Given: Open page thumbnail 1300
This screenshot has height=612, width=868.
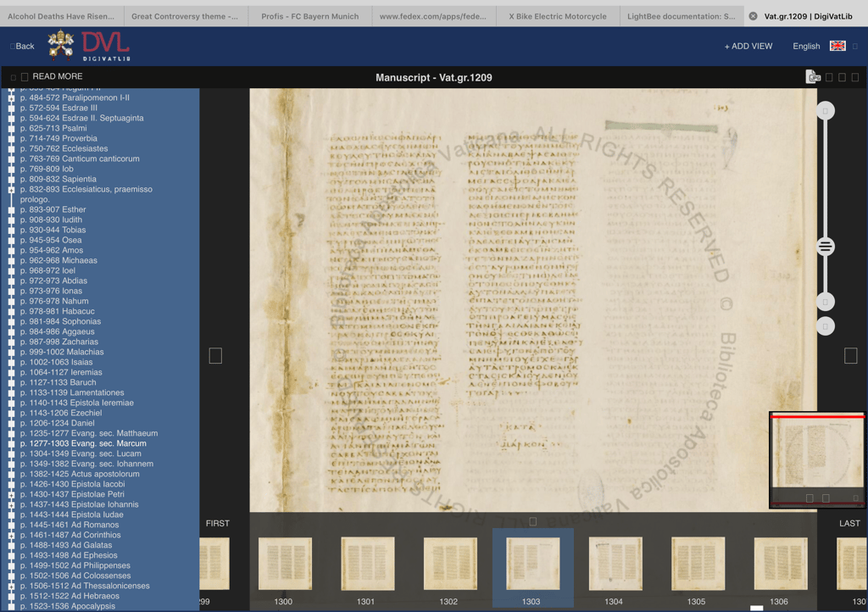Looking at the screenshot, I should coord(285,565).
